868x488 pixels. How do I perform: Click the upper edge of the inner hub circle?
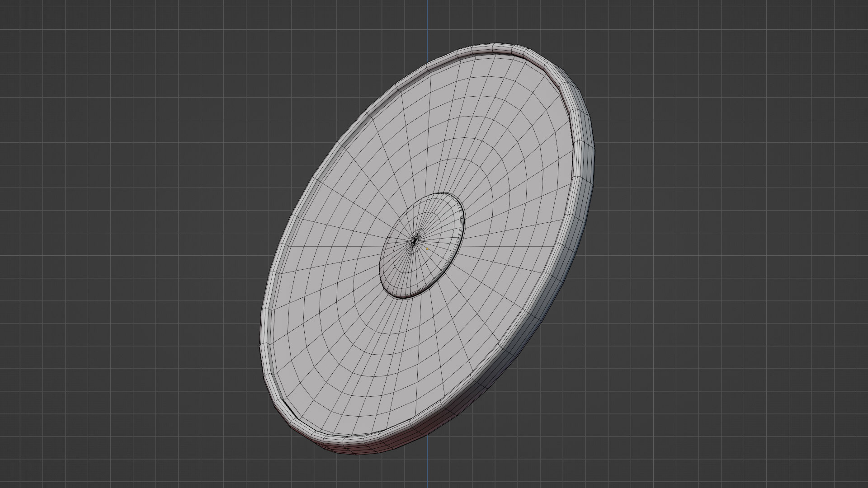point(441,194)
